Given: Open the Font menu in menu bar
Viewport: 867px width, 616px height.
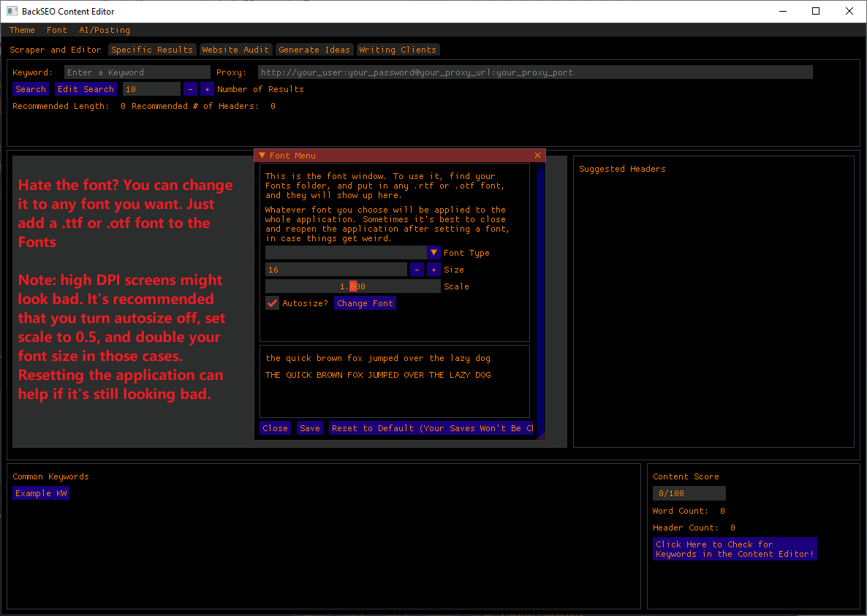Looking at the screenshot, I should coord(57,30).
